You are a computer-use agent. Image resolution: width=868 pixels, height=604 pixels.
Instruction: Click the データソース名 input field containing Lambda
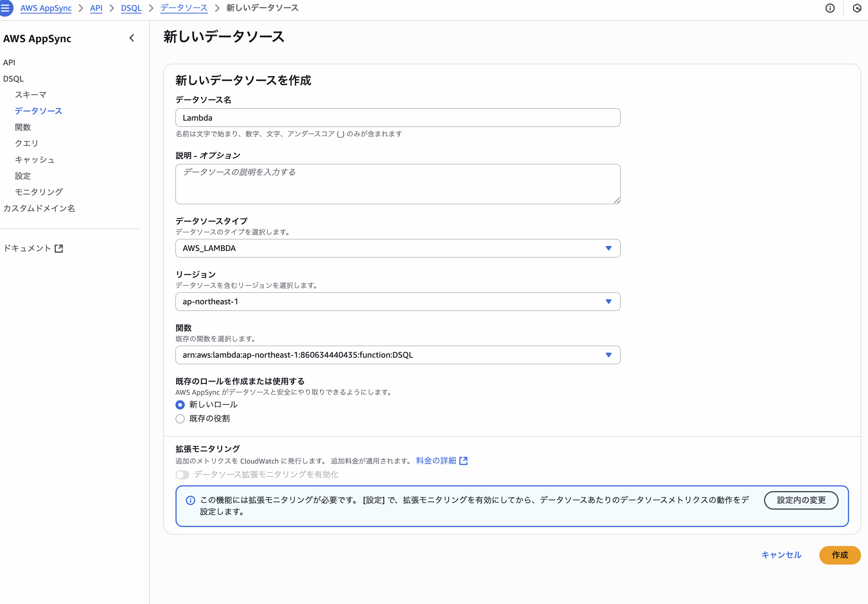[x=397, y=118]
